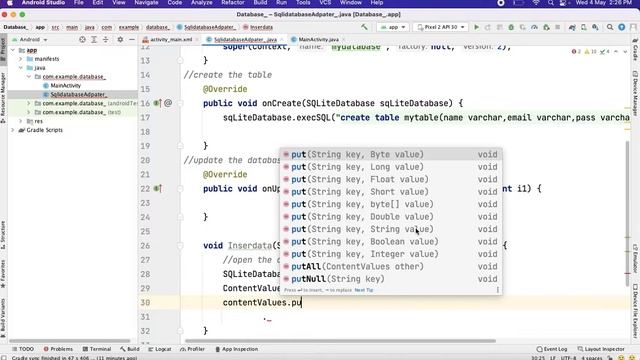Open the Build tool window

(x=130, y=349)
